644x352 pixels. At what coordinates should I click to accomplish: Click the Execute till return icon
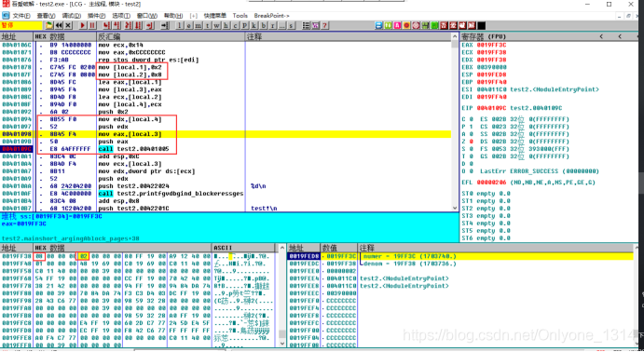(x=150, y=25)
